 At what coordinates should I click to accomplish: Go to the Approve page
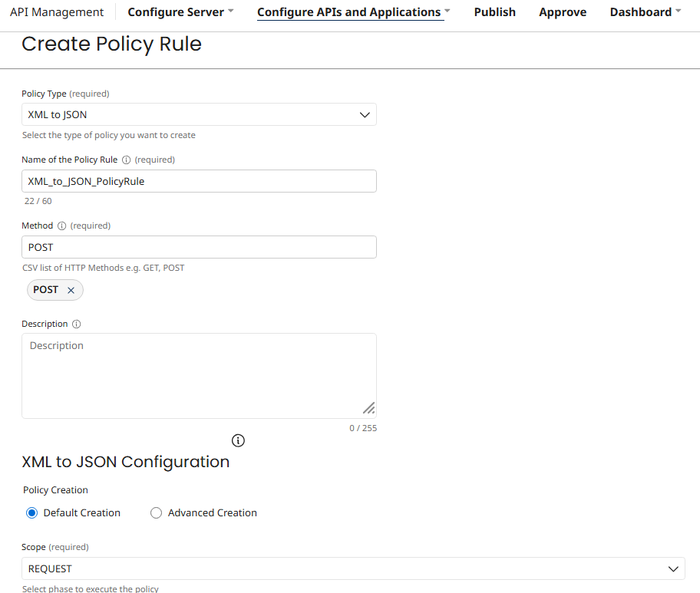pyautogui.click(x=563, y=12)
